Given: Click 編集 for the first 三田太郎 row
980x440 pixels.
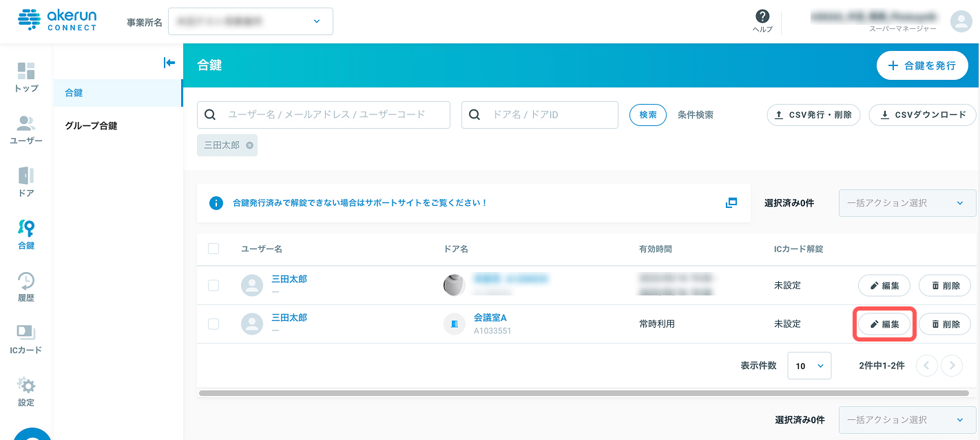Looking at the screenshot, I should (x=884, y=286).
